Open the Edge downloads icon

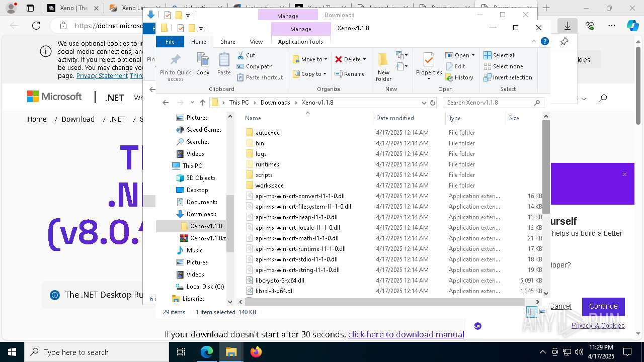[567, 26]
